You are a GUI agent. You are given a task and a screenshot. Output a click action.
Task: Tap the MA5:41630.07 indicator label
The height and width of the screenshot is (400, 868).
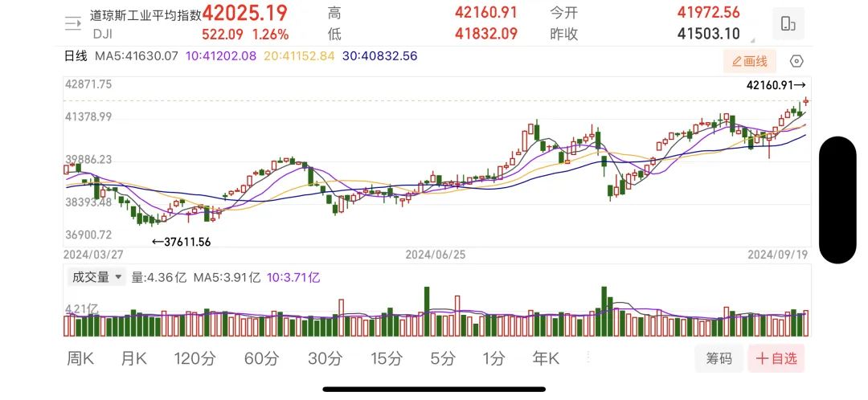136,56
